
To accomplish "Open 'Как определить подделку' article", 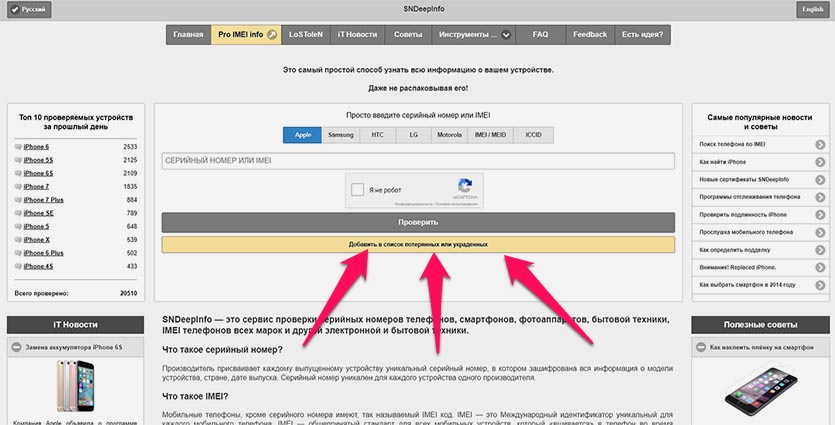I will point(735,250).
